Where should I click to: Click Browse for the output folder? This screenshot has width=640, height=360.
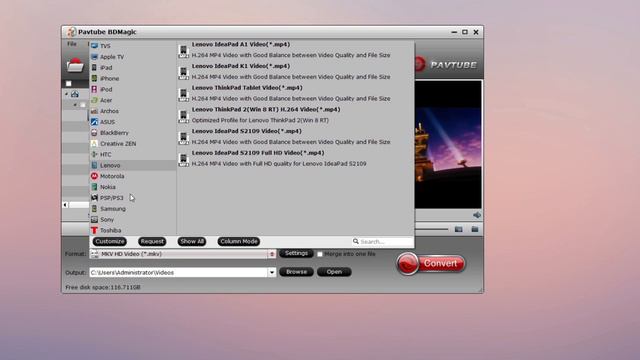(296, 272)
